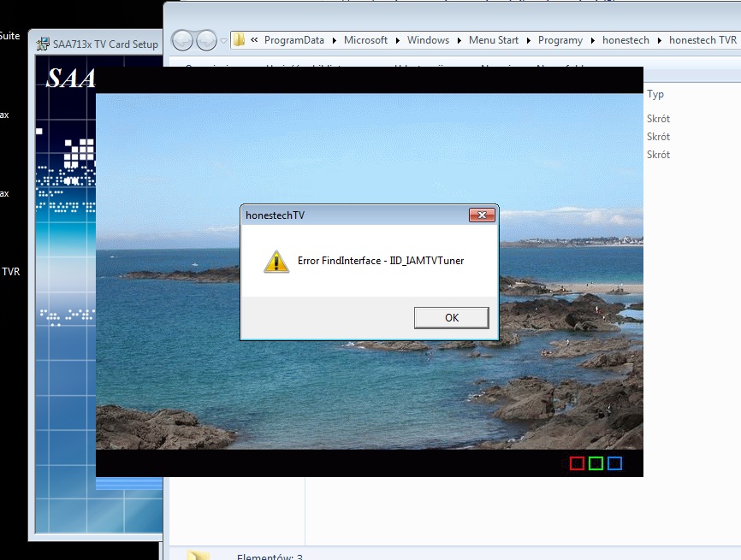This screenshot has height=560, width=741.
Task: Go back in the Explorer window
Action: 182,40
